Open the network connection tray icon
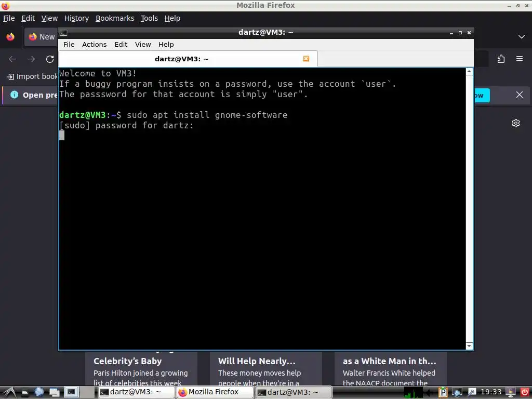The image size is (532, 399). 457,393
